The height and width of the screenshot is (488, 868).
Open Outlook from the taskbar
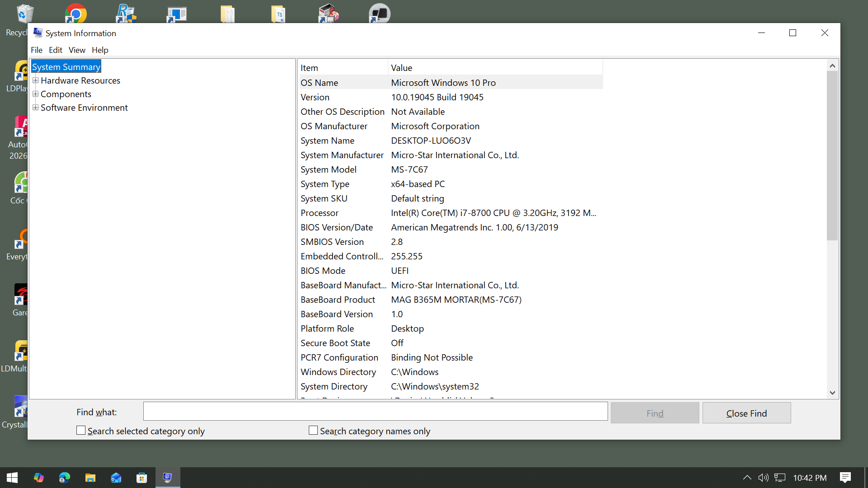click(x=116, y=478)
